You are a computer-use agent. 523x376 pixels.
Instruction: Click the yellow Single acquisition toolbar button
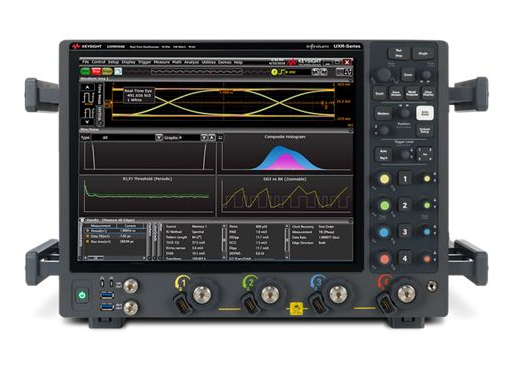[107, 71]
